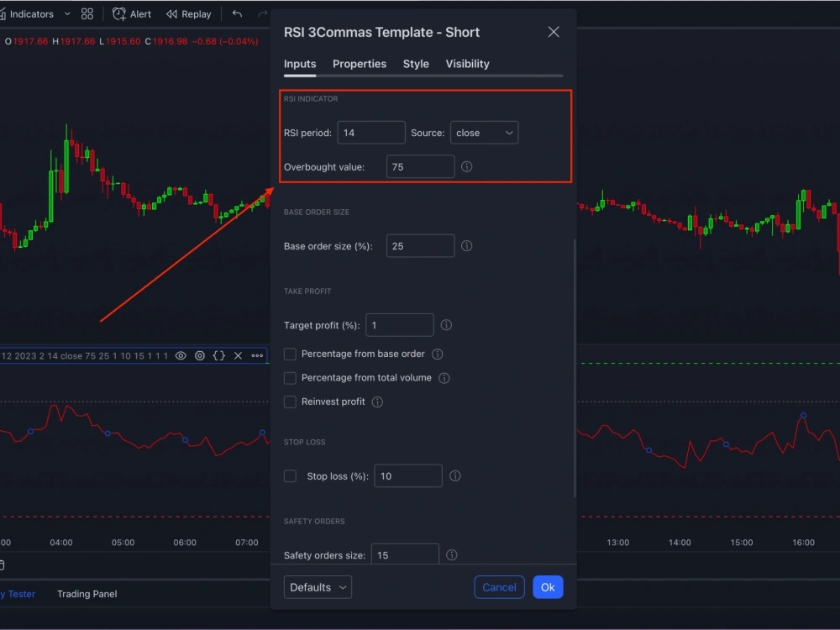Viewport: 840px width, 630px height.
Task: Cancel the settings dialog
Action: 499,587
